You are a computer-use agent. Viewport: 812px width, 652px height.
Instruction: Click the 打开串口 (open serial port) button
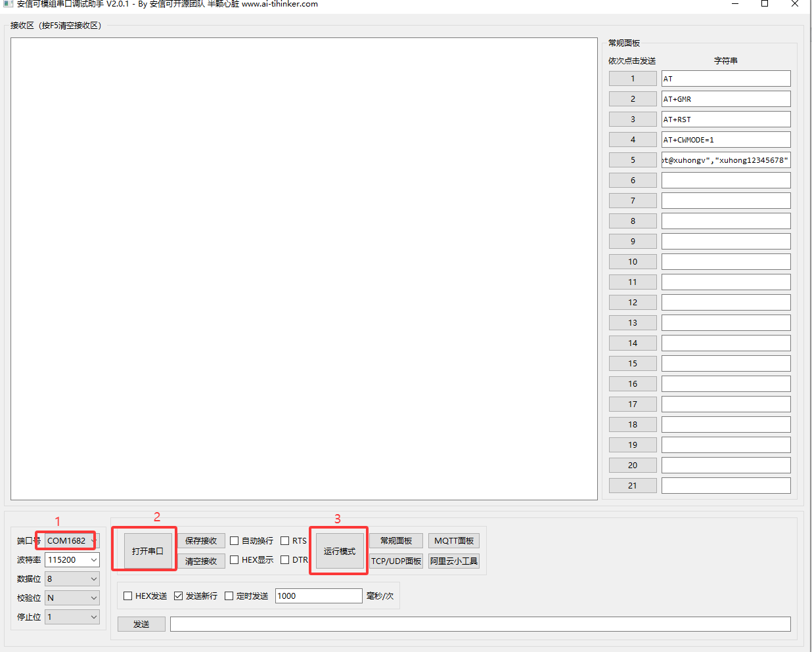tap(147, 551)
